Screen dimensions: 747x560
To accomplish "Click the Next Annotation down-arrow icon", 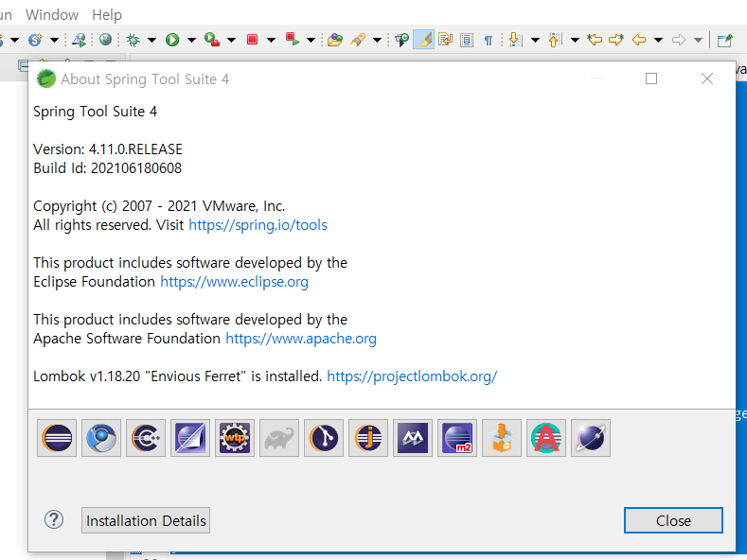I will tap(515, 40).
